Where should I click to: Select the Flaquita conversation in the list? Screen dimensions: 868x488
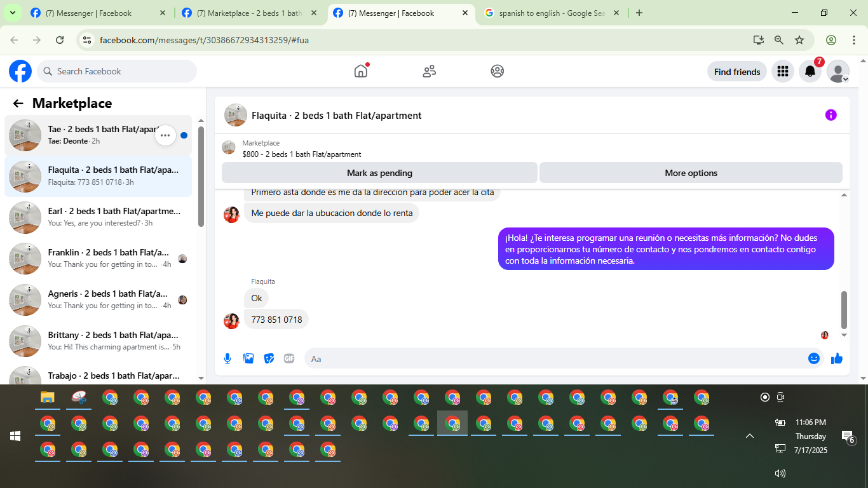[x=98, y=176]
